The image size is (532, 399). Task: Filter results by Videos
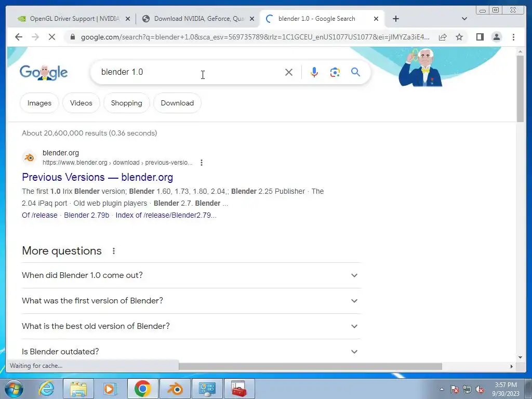click(x=81, y=103)
